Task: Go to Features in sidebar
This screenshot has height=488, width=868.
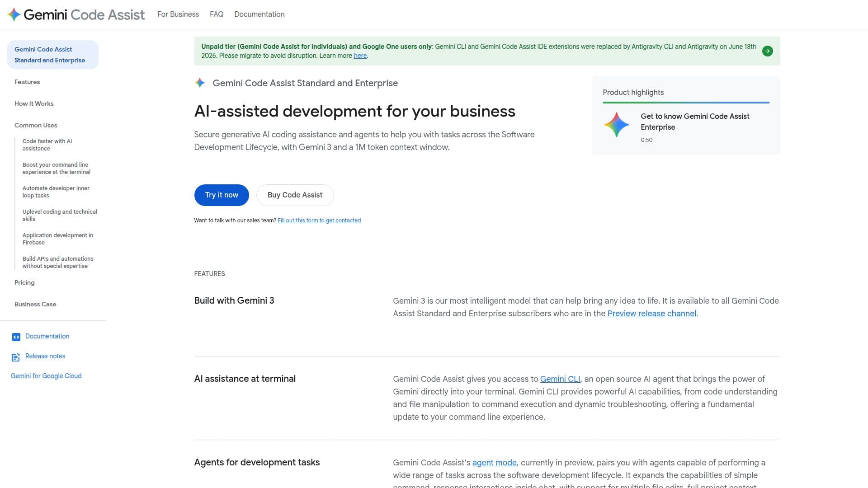Action: click(27, 82)
